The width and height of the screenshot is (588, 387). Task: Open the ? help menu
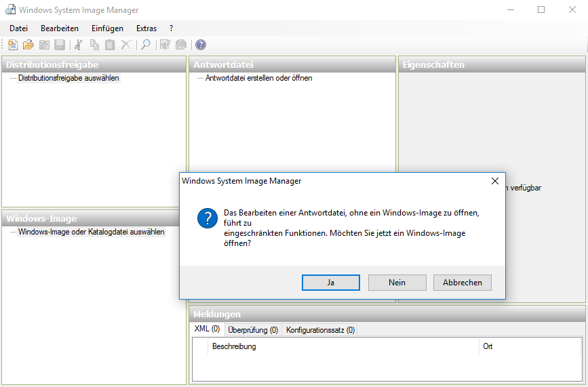click(x=171, y=28)
